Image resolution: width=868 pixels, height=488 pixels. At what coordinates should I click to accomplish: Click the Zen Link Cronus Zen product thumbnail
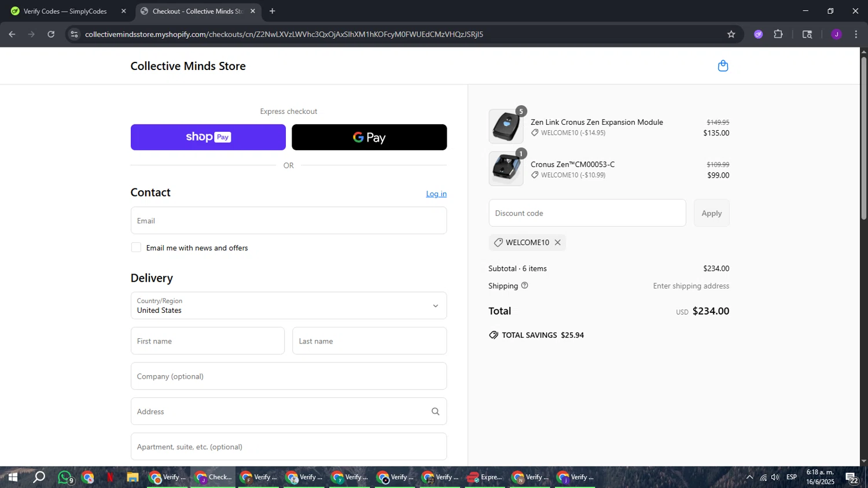coord(506,127)
